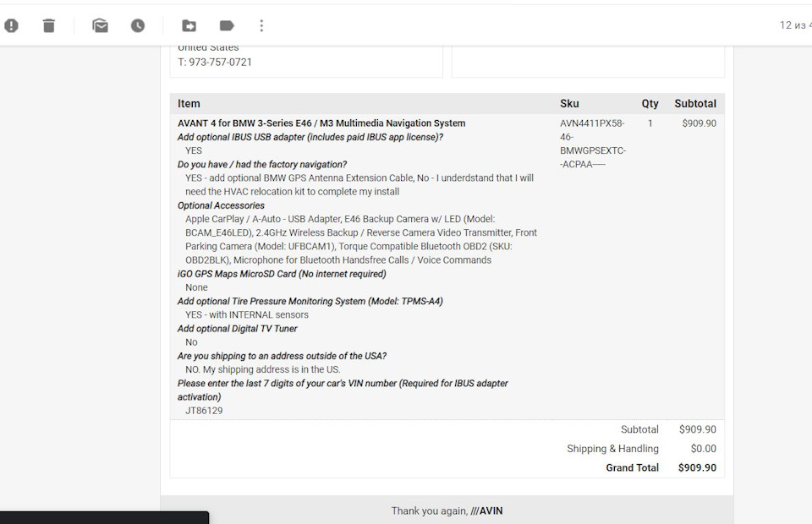Click quantity value 1
The height and width of the screenshot is (524, 812).
pyautogui.click(x=650, y=123)
